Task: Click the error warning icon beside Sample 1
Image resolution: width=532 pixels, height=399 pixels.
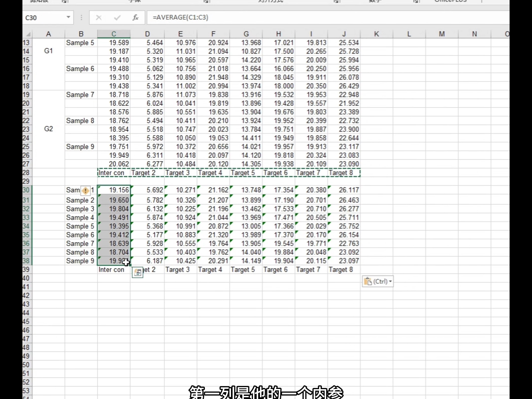Action: click(85, 190)
